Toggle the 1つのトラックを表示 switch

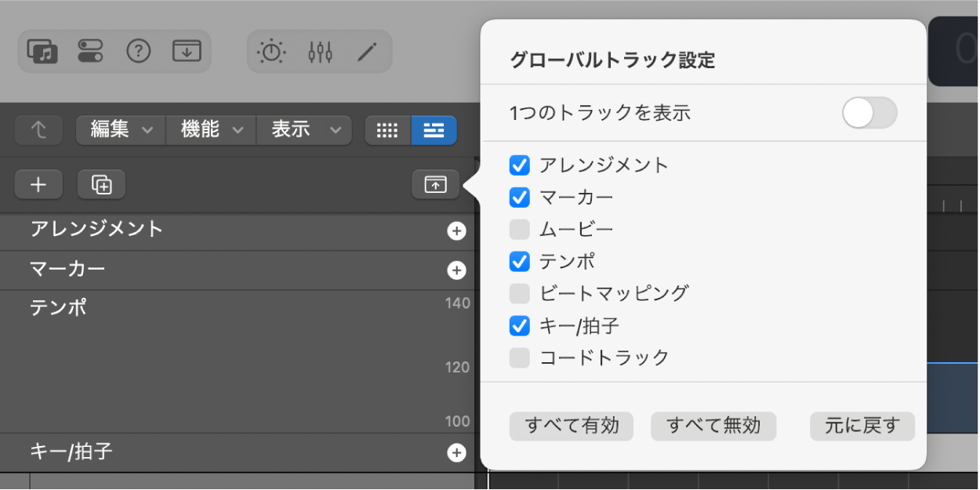coord(869,113)
